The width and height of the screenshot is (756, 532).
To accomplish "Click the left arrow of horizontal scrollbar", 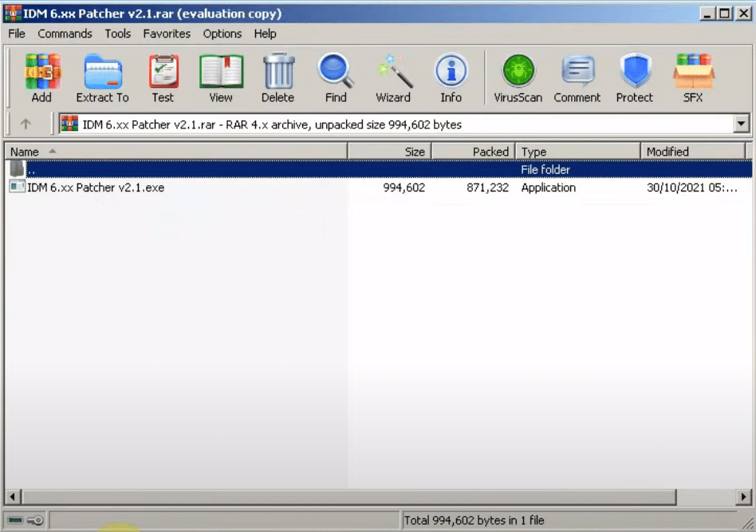I will coord(13,496).
